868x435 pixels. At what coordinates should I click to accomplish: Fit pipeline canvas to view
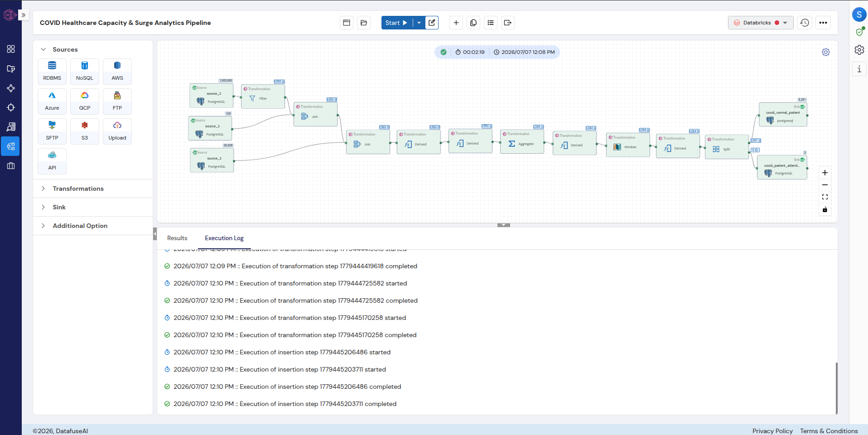[x=825, y=197]
